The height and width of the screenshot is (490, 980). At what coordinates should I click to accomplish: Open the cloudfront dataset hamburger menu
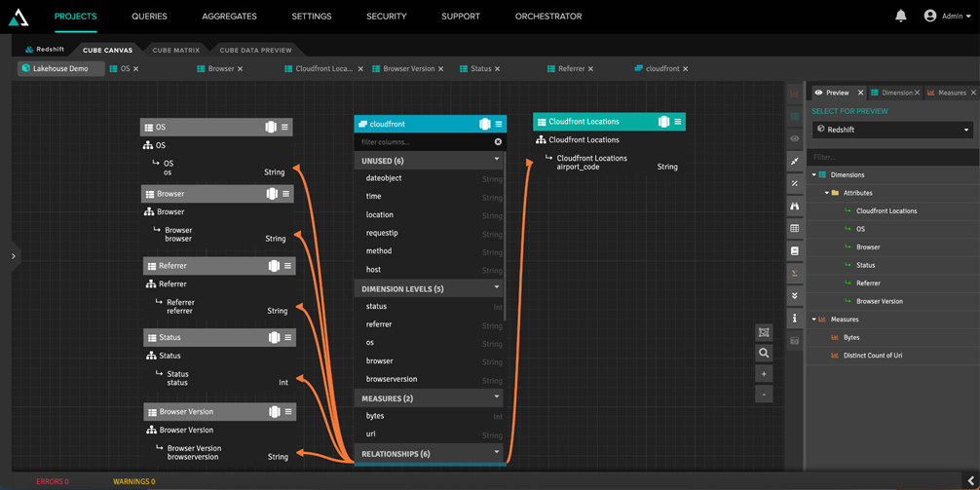[x=499, y=124]
